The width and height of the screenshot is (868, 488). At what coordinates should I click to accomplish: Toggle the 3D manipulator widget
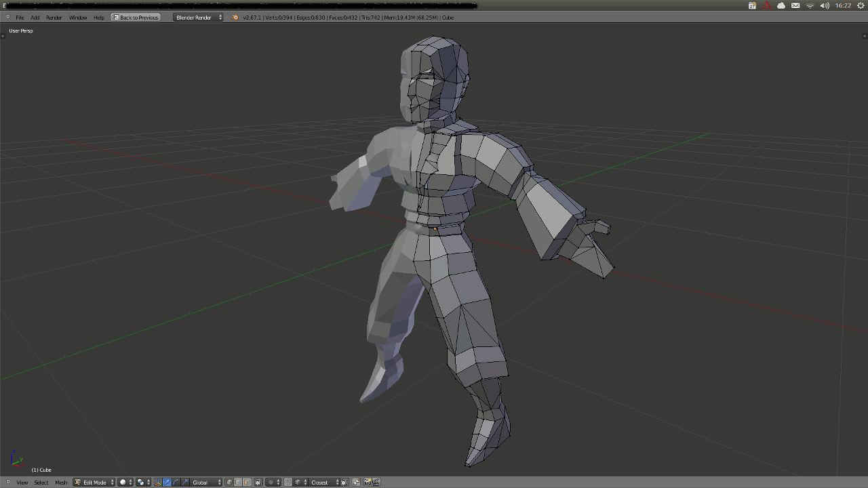158,483
